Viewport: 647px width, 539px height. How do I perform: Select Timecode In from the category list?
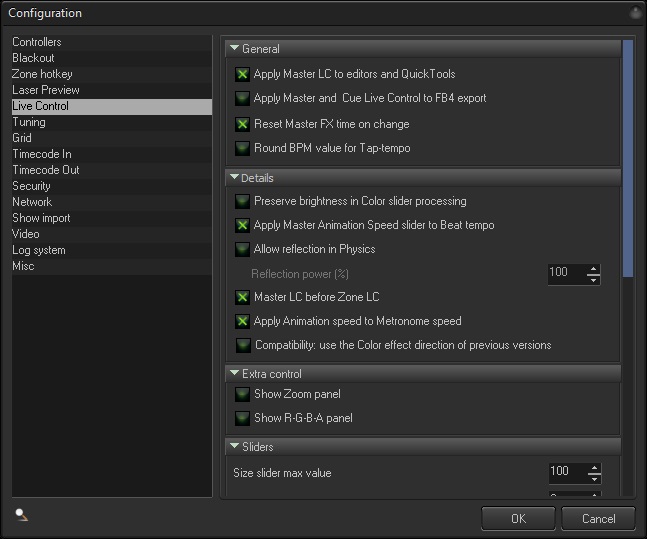[42, 154]
